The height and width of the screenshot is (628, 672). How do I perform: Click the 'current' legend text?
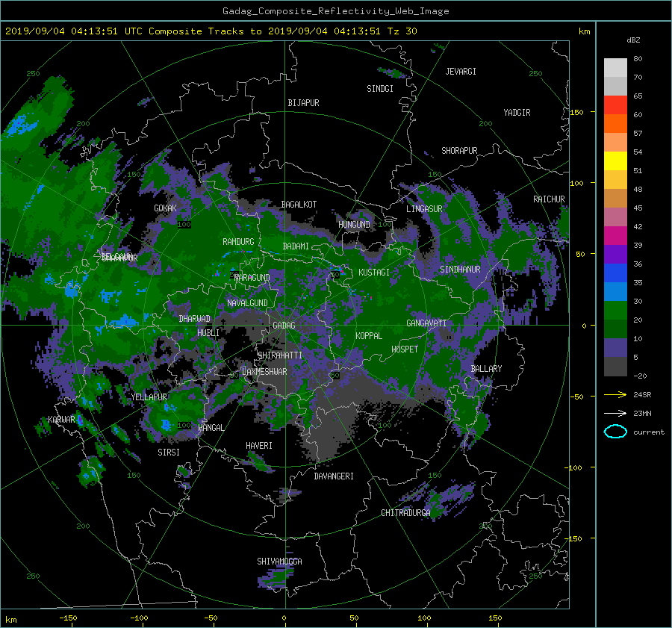648,432
